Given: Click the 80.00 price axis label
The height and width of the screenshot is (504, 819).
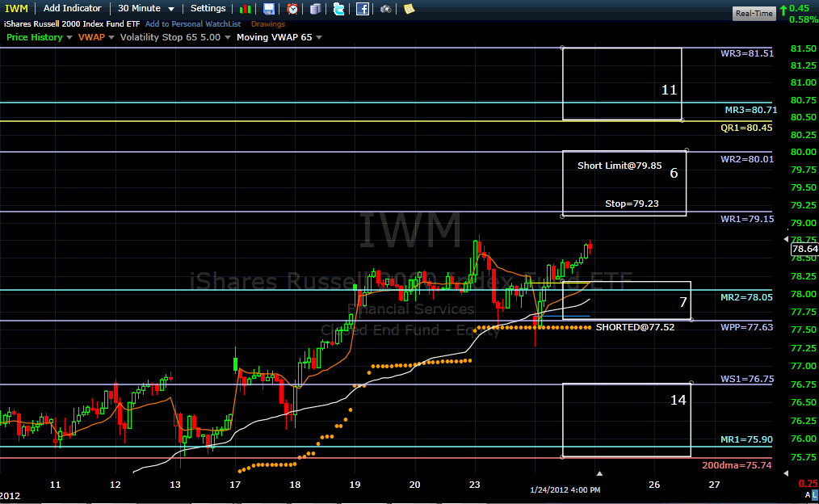Looking at the screenshot, I should 804,152.
